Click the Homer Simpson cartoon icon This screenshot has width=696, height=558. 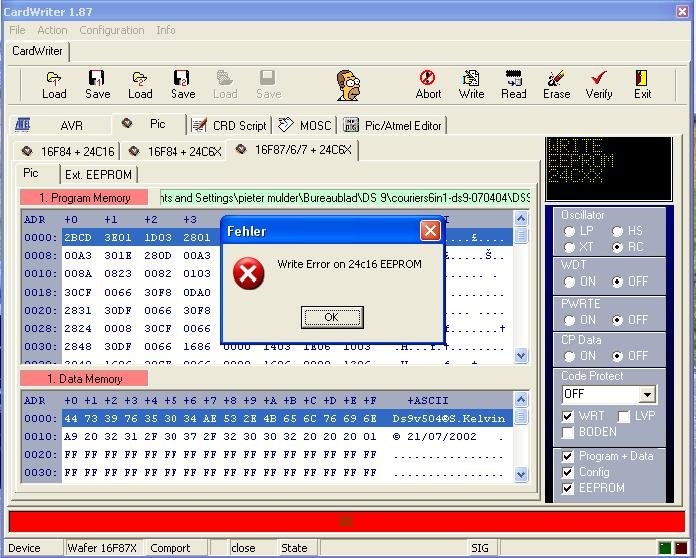(348, 85)
